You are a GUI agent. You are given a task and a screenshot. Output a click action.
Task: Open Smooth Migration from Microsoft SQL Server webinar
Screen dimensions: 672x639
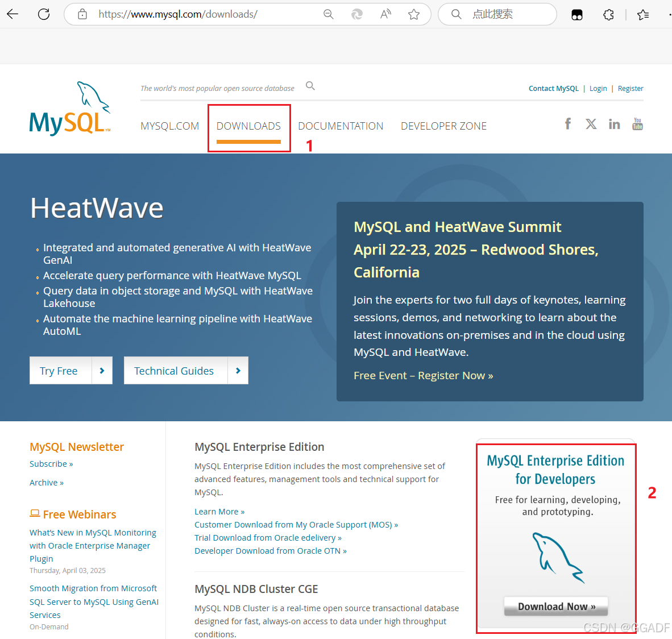94,601
